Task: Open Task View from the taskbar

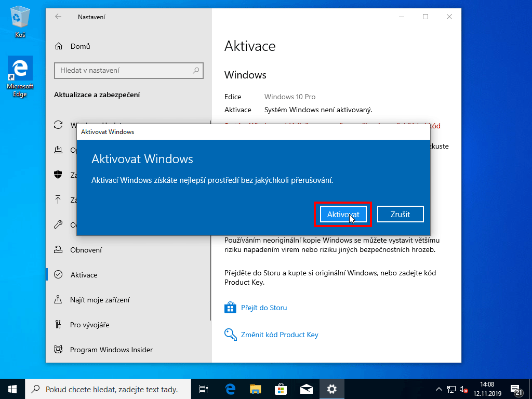Action: (x=204, y=389)
